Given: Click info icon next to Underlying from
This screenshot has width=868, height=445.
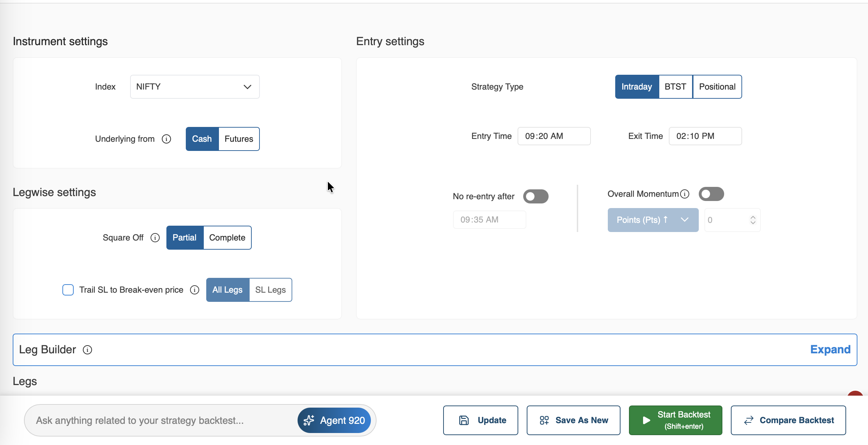Looking at the screenshot, I should [166, 139].
